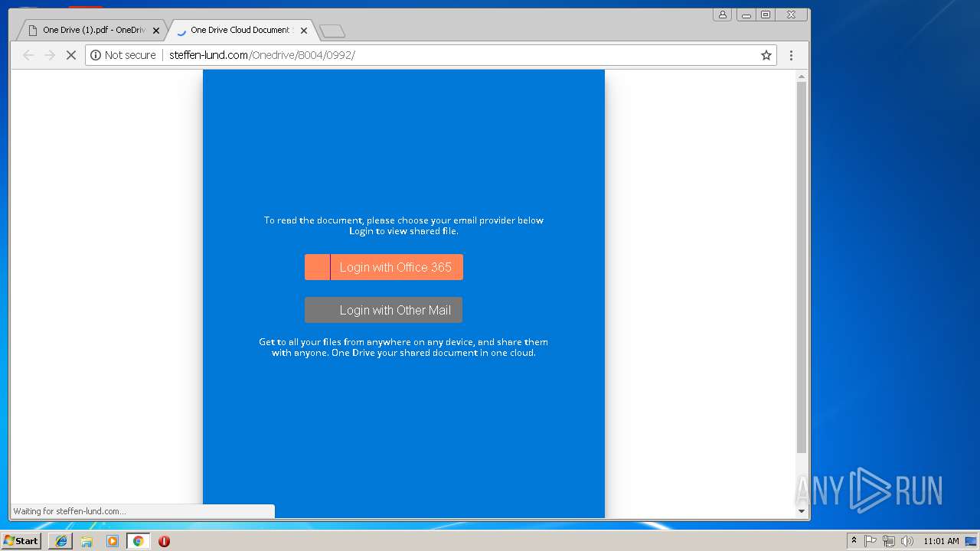The image size is (980, 551).
Task: Click the clock showing 11:01 AM
Action: coord(941,541)
